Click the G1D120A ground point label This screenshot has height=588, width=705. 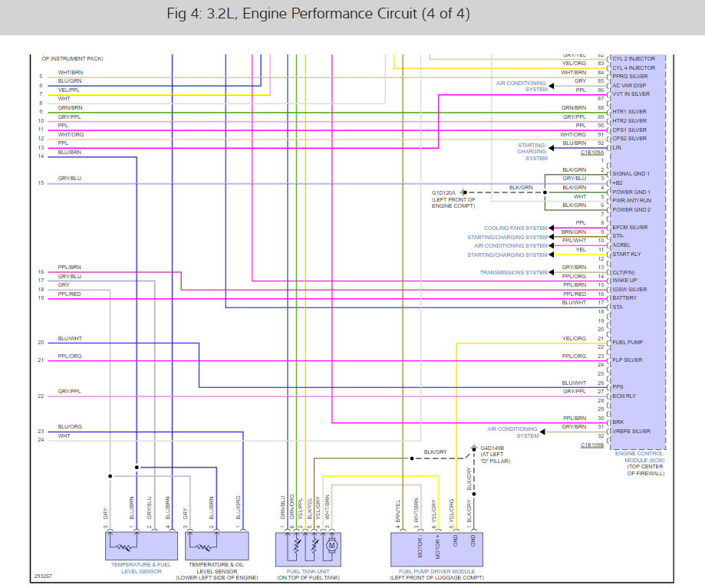[x=443, y=192]
